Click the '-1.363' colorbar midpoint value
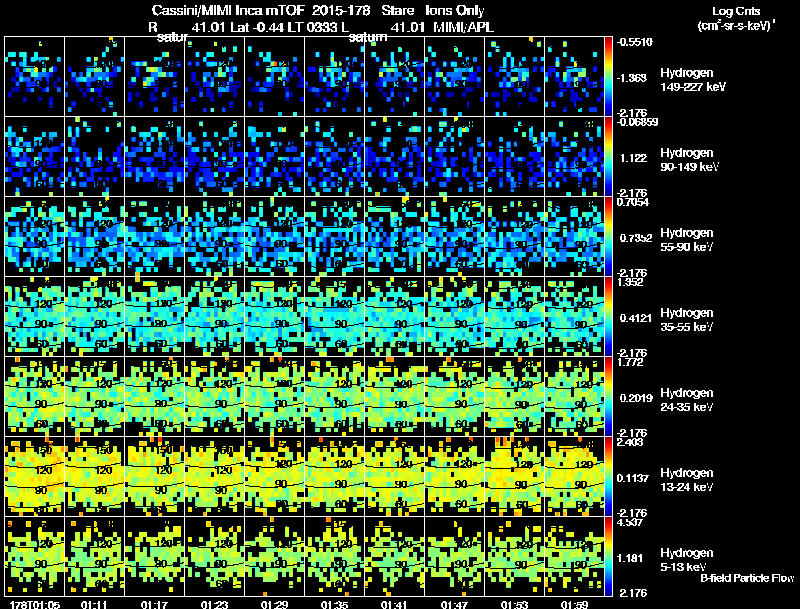 click(x=633, y=78)
